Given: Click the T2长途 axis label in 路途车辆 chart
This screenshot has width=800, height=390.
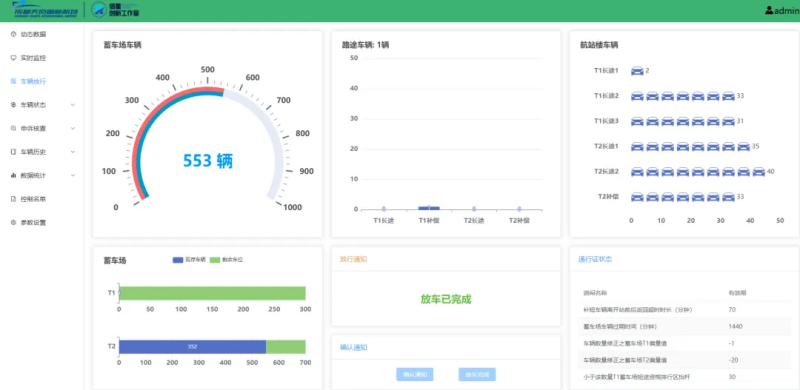Looking at the screenshot, I should tap(474, 221).
